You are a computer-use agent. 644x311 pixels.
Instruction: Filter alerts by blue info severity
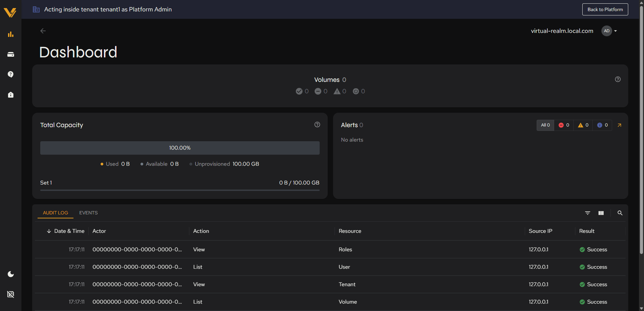click(602, 125)
